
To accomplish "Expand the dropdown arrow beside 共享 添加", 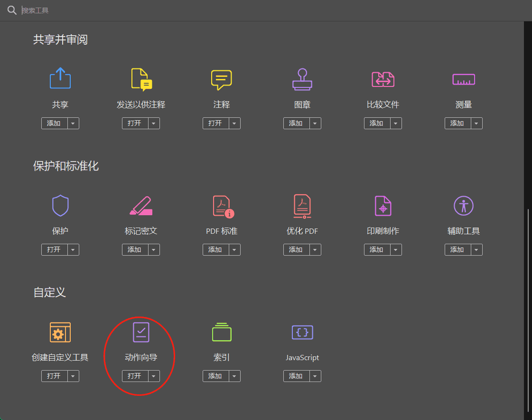I will tap(73, 124).
